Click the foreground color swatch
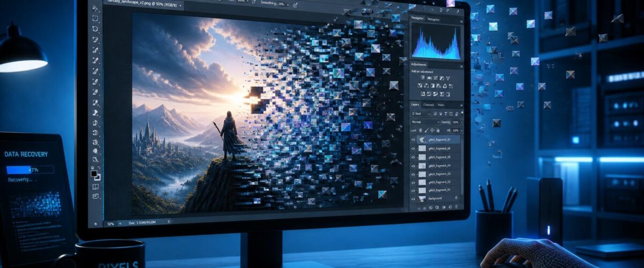This screenshot has height=268, width=644. coord(94,173)
